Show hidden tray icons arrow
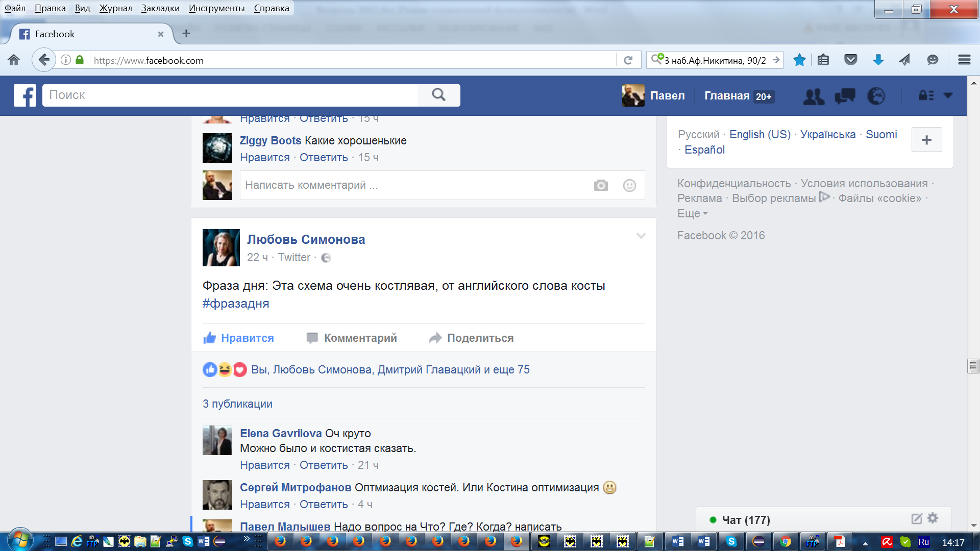The height and width of the screenshot is (551, 980). click(865, 543)
